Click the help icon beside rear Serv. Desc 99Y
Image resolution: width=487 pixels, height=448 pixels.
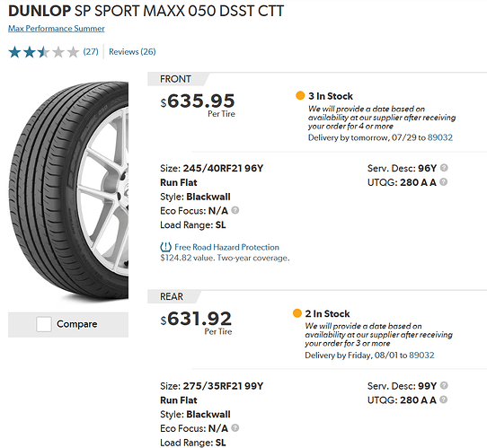tap(444, 385)
